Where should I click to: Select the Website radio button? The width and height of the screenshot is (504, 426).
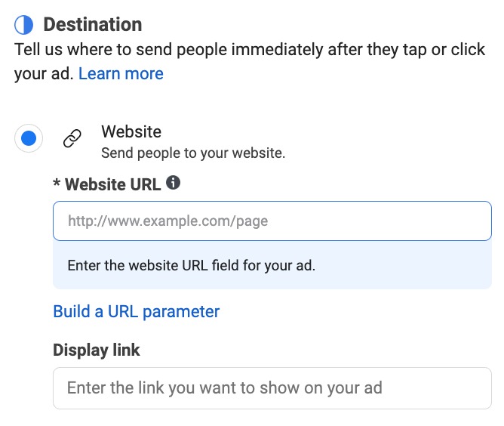29,139
